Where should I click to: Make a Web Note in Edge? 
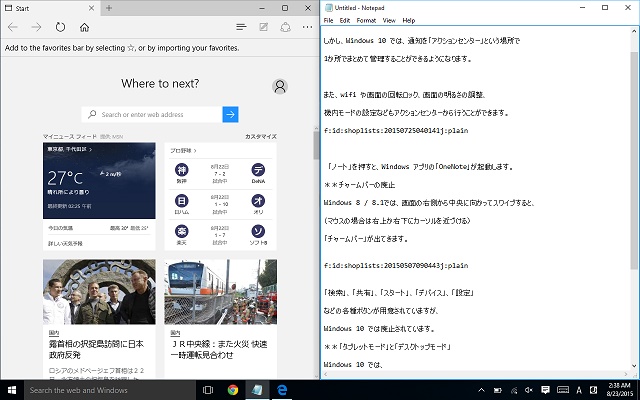click(264, 27)
